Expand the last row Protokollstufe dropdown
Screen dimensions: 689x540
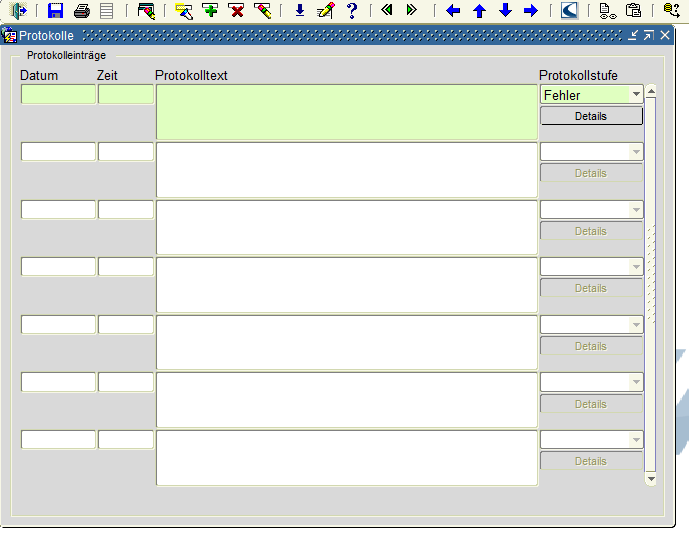click(x=636, y=440)
